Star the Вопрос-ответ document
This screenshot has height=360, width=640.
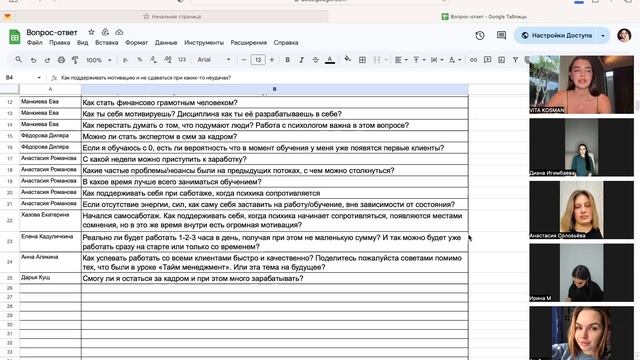tap(91, 32)
